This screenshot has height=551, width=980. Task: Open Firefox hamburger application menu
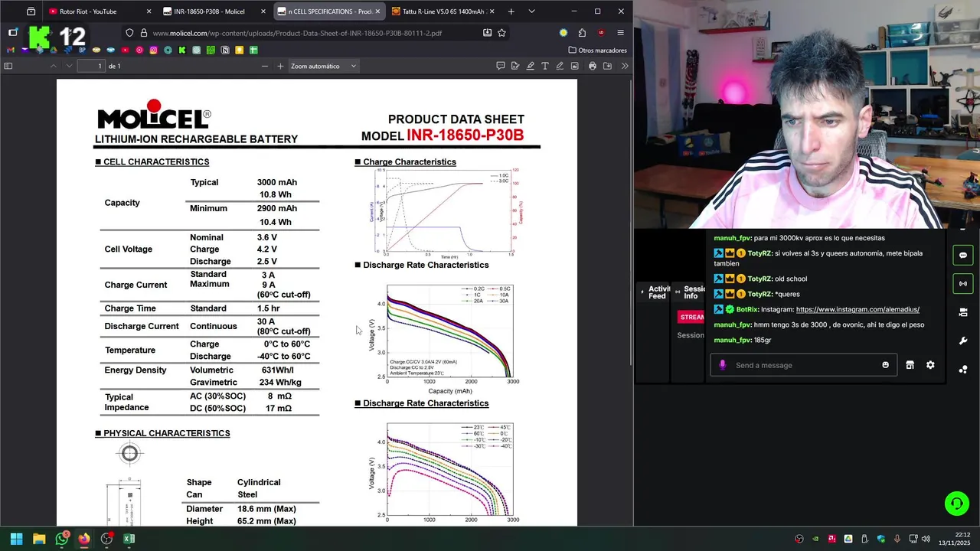pos(620,33)
